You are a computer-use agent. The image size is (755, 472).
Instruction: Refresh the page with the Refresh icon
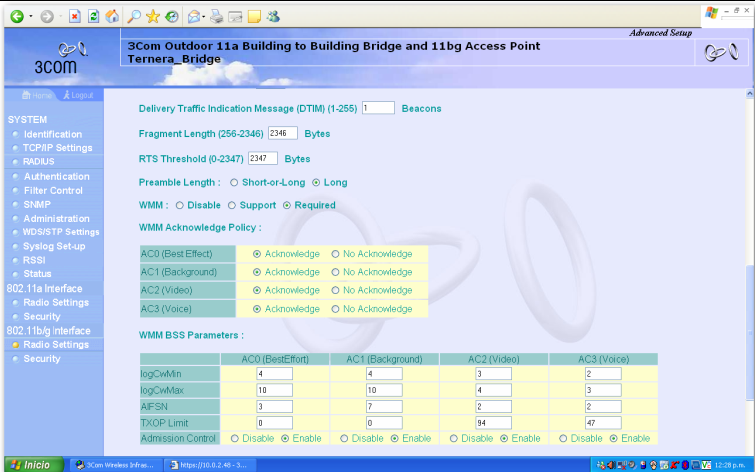click(x=93, y=16)
